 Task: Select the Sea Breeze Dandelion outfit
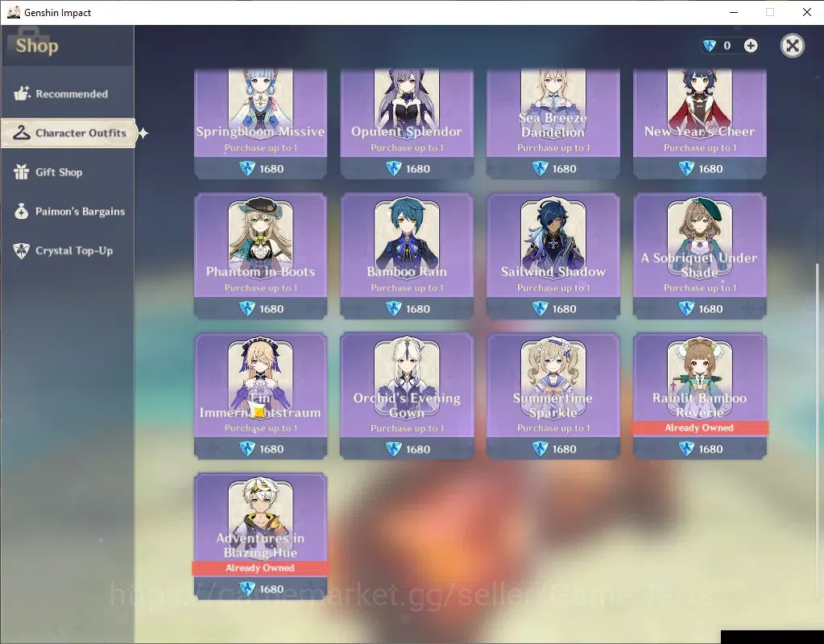click(553, 123)
